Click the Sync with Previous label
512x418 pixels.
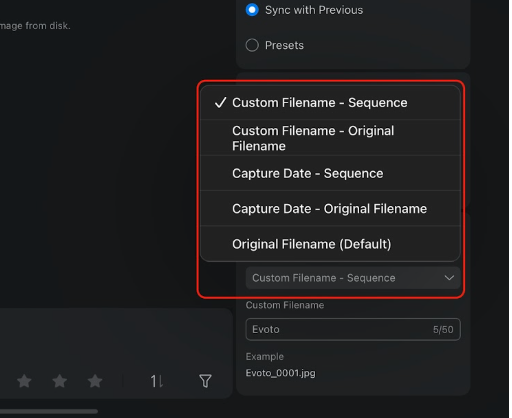point(314,10)
